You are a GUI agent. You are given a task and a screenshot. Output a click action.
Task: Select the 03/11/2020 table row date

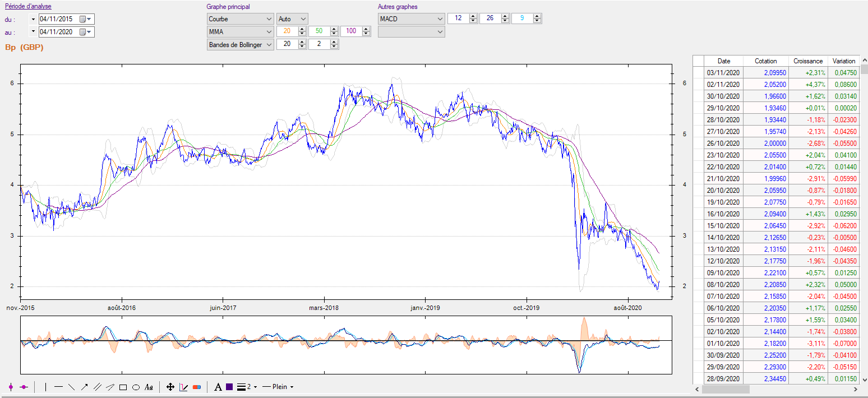tap(724, 72)
